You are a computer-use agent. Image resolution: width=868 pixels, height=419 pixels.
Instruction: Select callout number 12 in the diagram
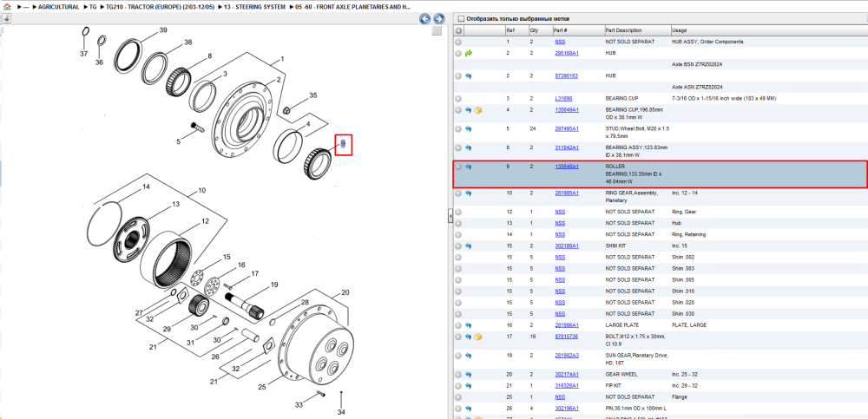[x=205, y=221]
